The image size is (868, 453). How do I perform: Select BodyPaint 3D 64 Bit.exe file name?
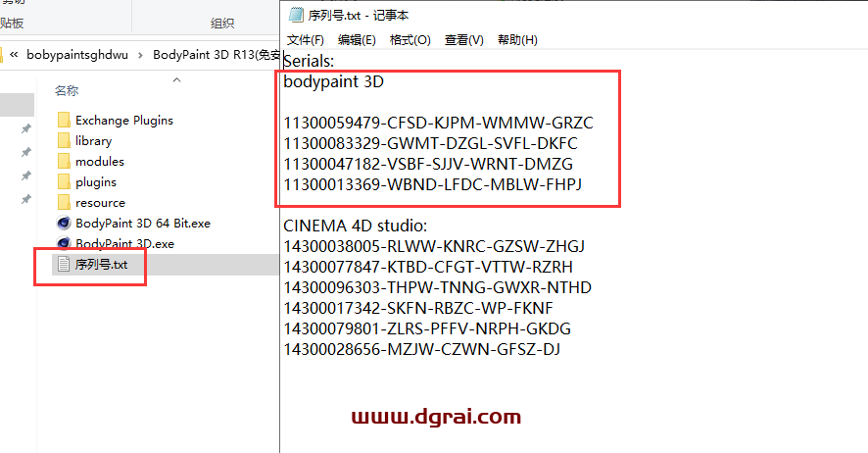[143, 224]
